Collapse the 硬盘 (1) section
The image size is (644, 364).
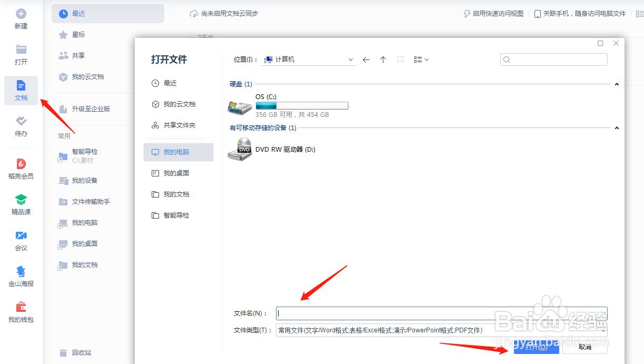pos(616,84)
